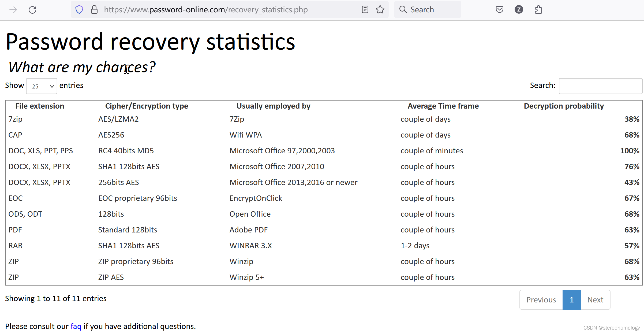644x333 pixels.
Task: Click the Z account avatar icon
Action: click(519, 10)
